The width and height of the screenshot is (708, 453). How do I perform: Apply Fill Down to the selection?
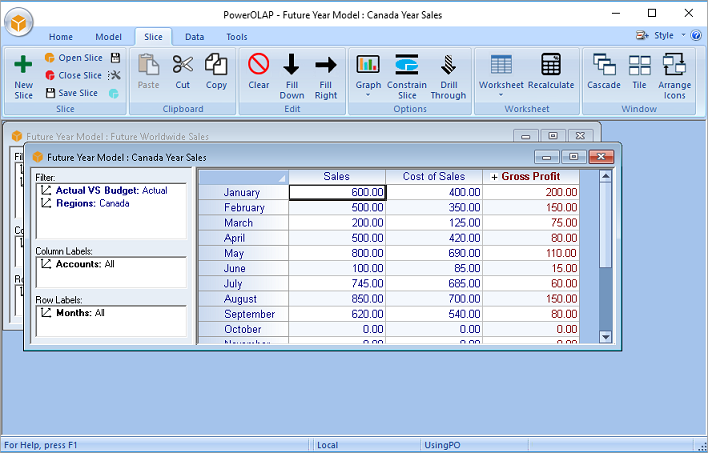[291, 74]
